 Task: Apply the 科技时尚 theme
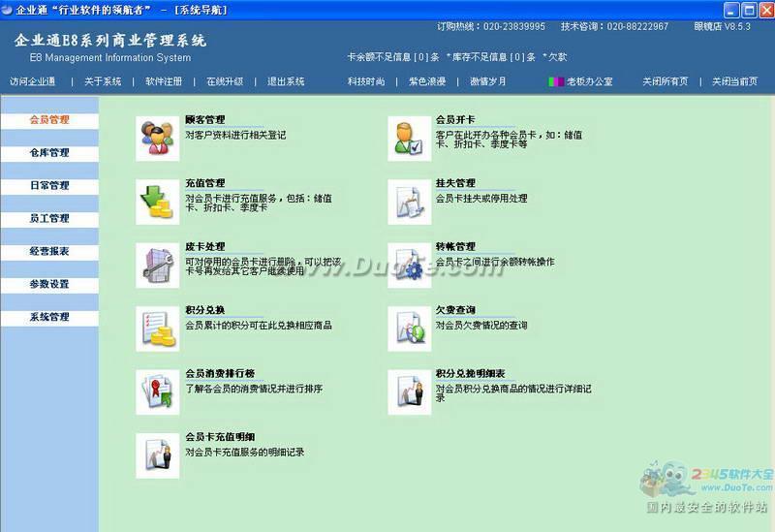pyautogui.click(x=366, y=81)
